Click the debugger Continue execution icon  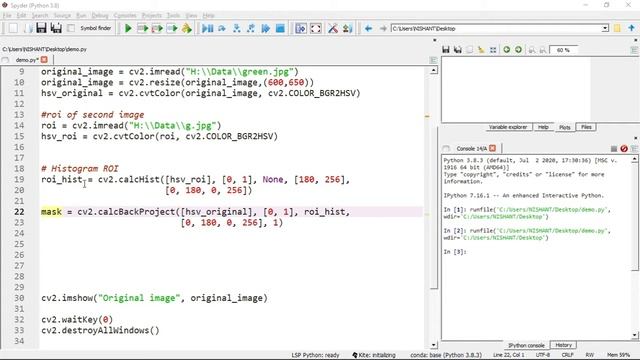266,28
